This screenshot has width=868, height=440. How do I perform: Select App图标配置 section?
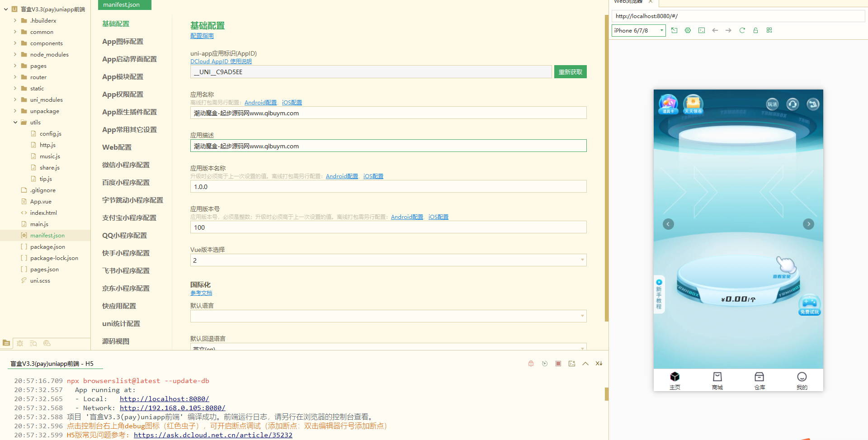tap(123, 42)
